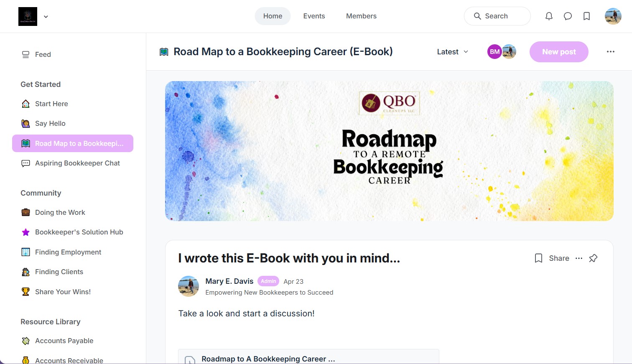Screen dimensions: 632x364
Task: Share the E-Book post
Action: 559,258
